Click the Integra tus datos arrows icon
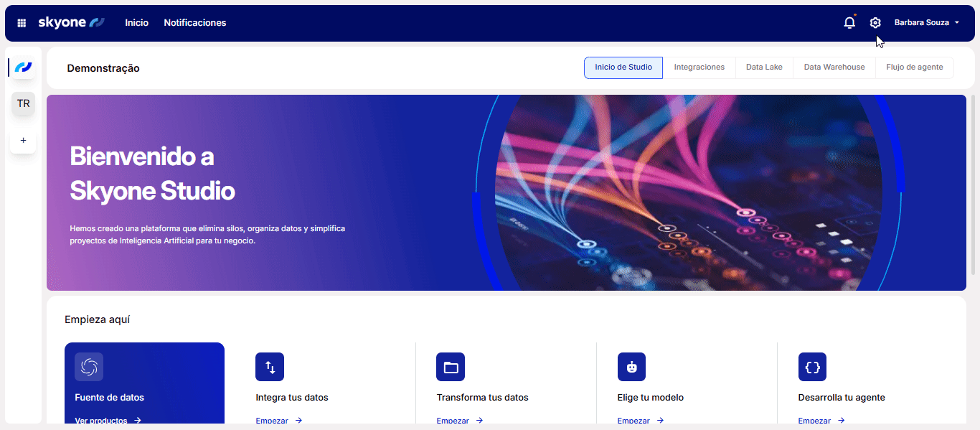 coord(270,367)
